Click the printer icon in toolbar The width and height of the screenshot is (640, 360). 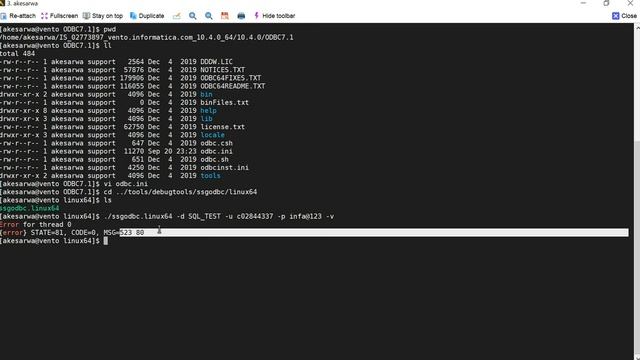tap(241, 16)
